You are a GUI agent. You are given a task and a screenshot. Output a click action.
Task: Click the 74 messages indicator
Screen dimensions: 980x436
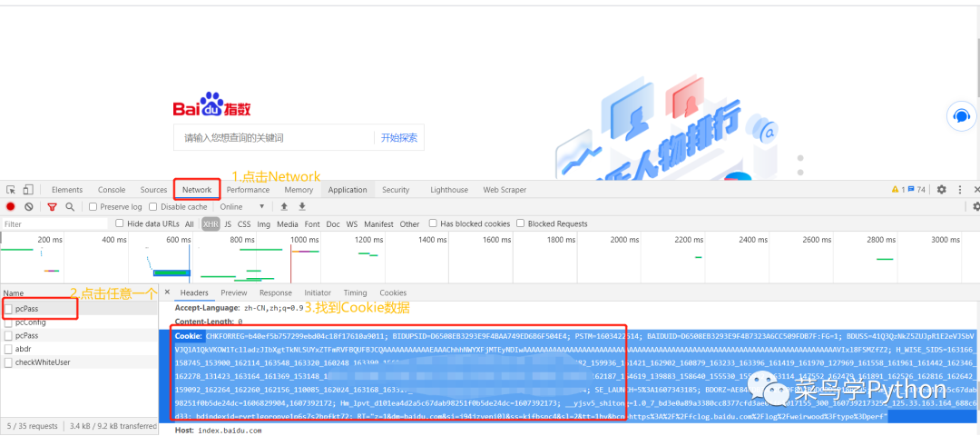[x=916, y=190]
